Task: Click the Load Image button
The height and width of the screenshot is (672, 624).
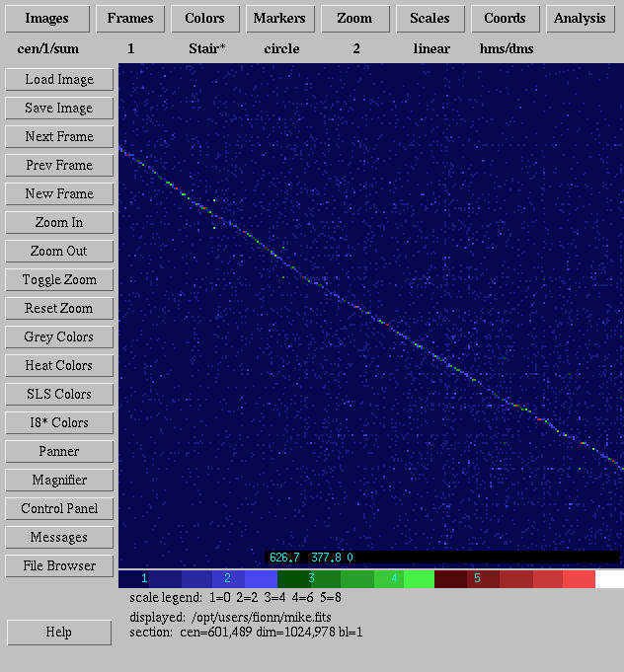Action: click(59, 79)
